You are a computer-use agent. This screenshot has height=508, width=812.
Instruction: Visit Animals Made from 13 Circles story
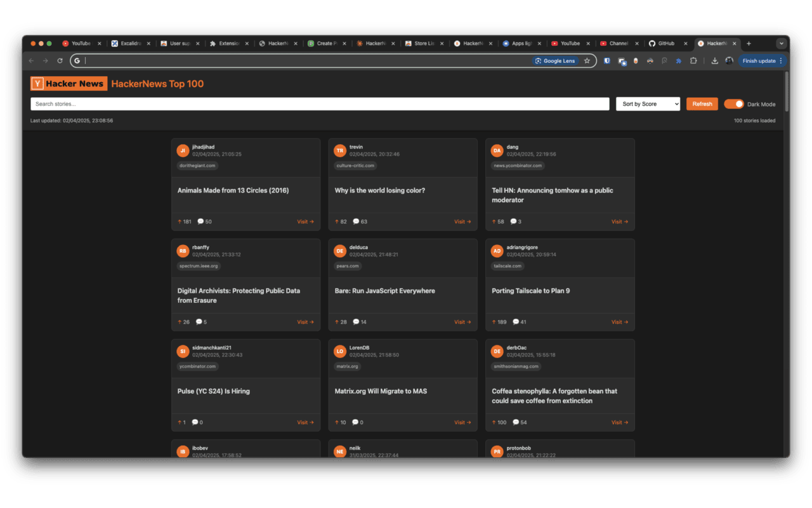tap(305, 222)
